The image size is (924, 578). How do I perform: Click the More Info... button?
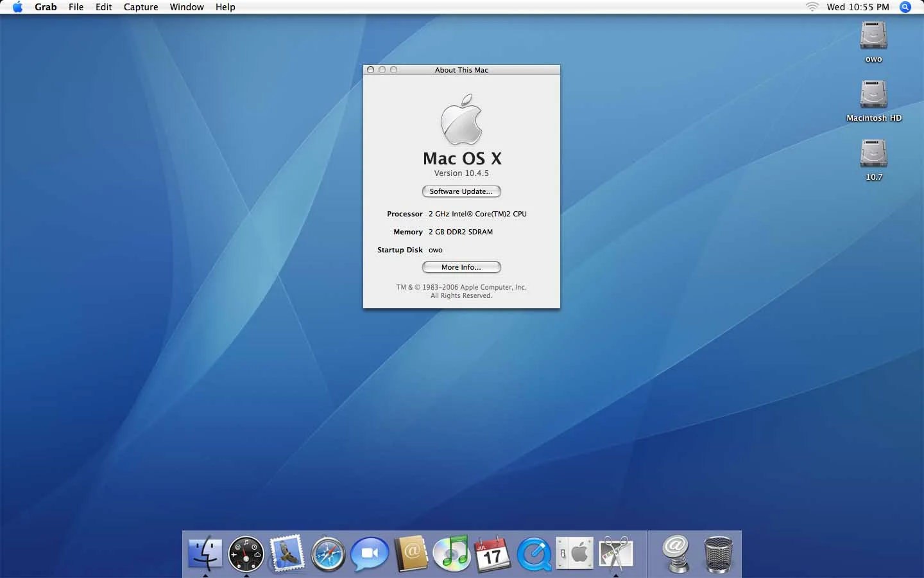point(461,267)
